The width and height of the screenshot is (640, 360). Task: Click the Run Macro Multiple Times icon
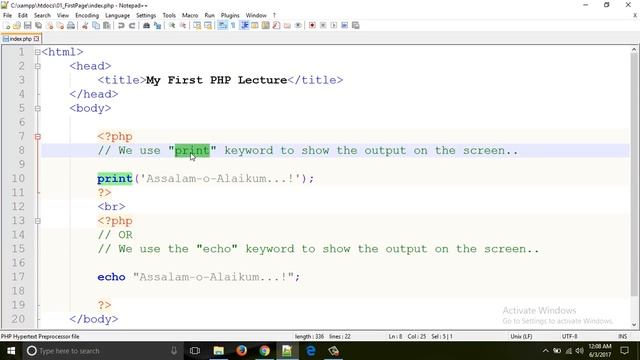(344, 25)
